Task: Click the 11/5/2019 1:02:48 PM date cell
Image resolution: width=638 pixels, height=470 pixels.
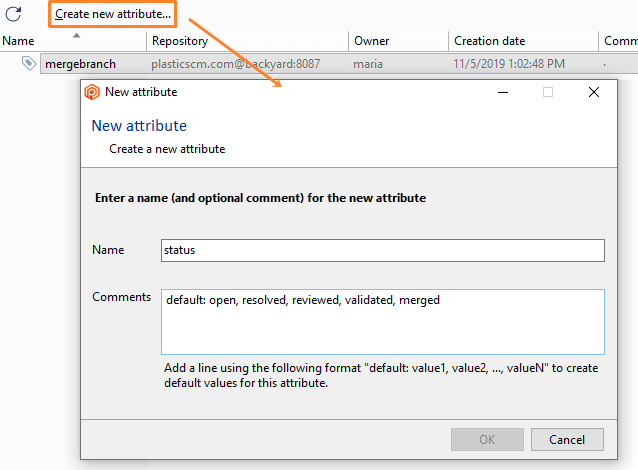Action: click(509, 64)
